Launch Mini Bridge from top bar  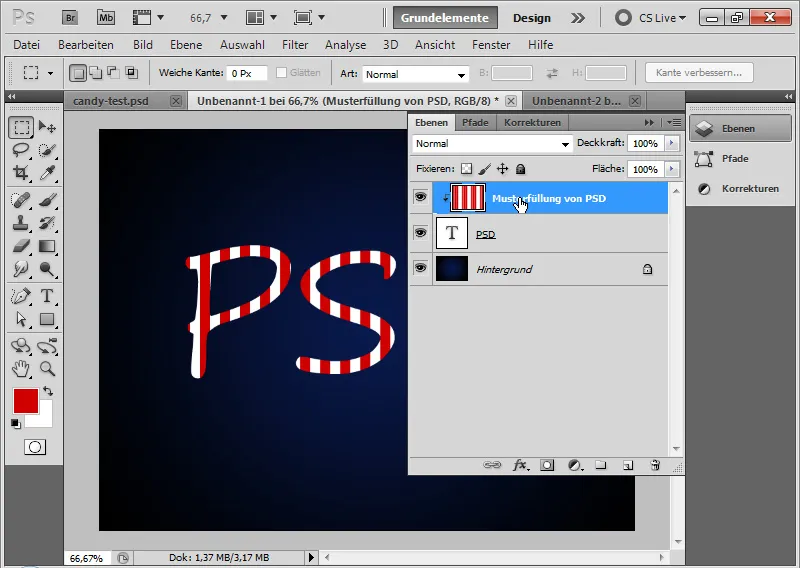pyautogui.click(x=106, y=18)
